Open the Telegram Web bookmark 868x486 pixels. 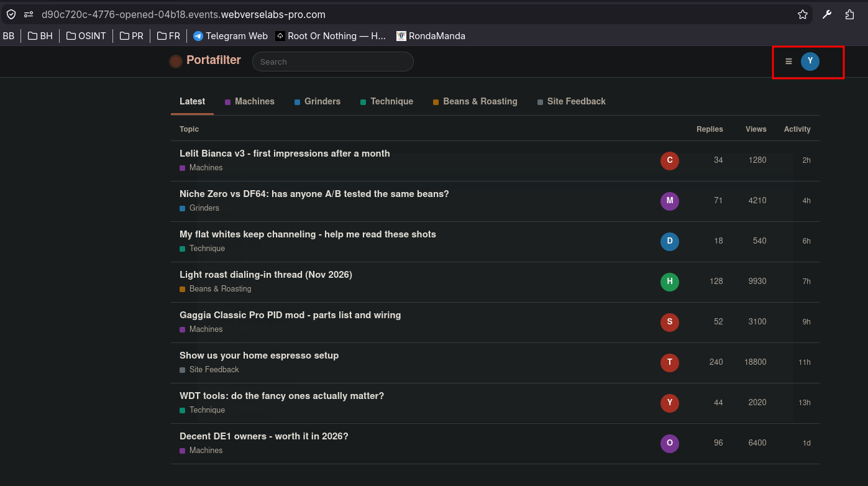click(231, 36)
